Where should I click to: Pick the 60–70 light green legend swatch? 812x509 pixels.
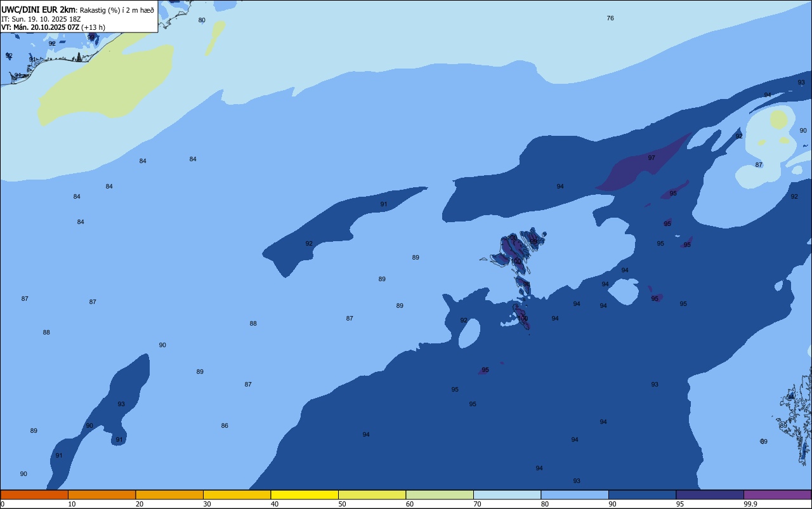click(440, 494)
